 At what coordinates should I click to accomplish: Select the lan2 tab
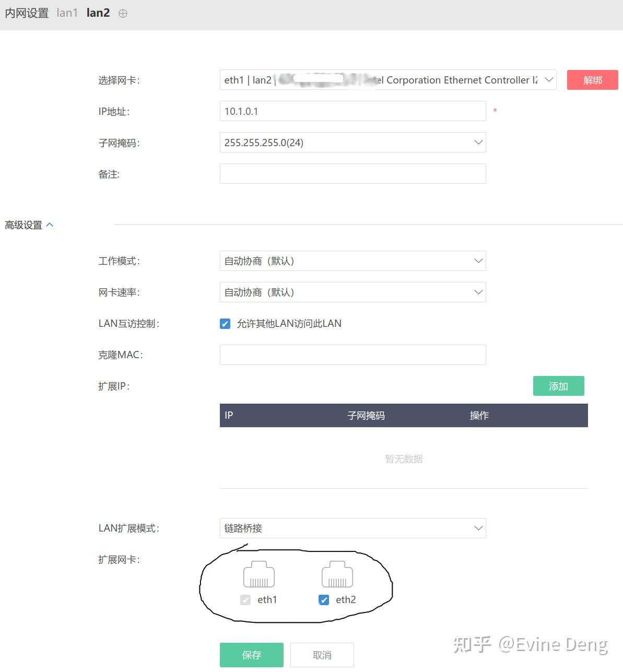[x=97, y=13]
